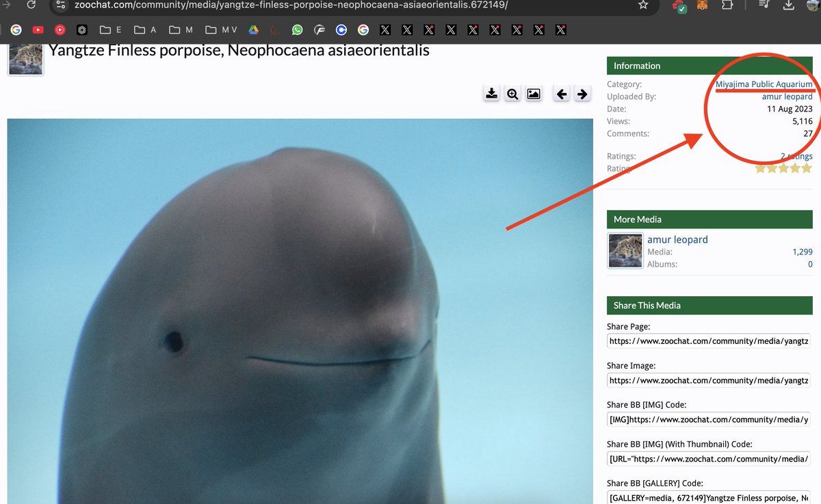Open the 1,299 media count link

[x=803, y=252]
